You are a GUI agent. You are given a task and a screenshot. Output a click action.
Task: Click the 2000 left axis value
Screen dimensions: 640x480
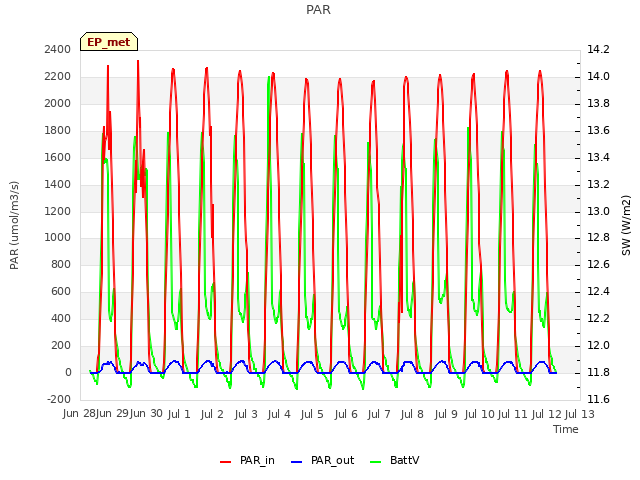click(58, 103)
